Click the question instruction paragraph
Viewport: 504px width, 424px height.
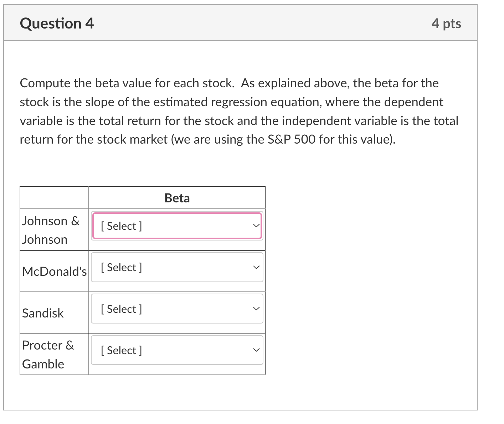(238, 111)
